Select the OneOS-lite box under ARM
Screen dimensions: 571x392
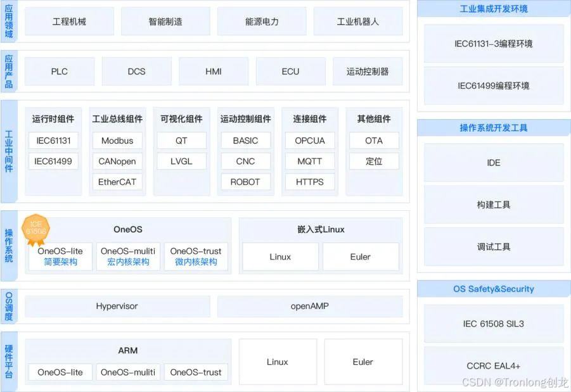60,372
